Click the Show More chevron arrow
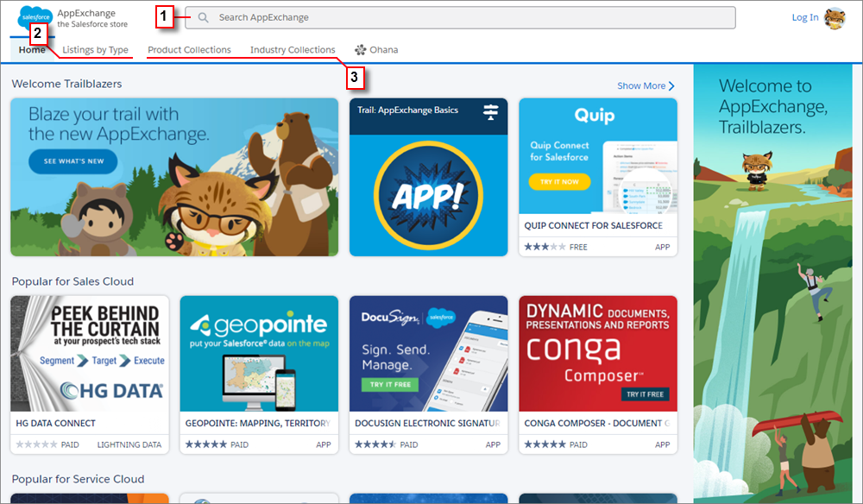This screenshot has height=504, width=863. tap(671, 85)
